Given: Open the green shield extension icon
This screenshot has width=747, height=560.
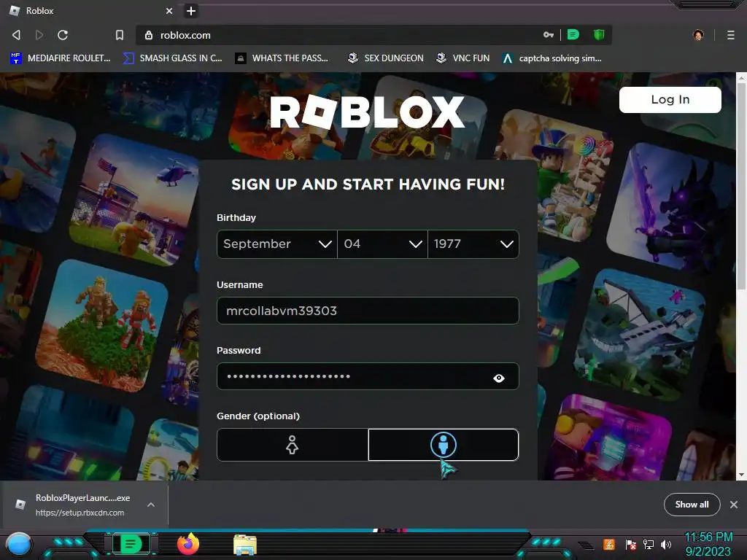Looking at the screenshot, I should coord(599,35).
